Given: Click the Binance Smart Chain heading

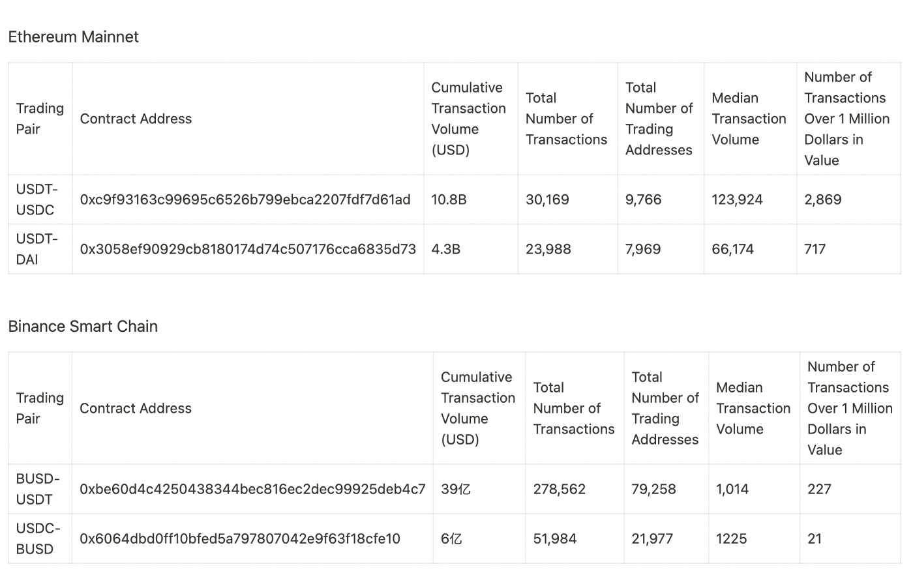Looking at the screenshot, I should [83, 327].
